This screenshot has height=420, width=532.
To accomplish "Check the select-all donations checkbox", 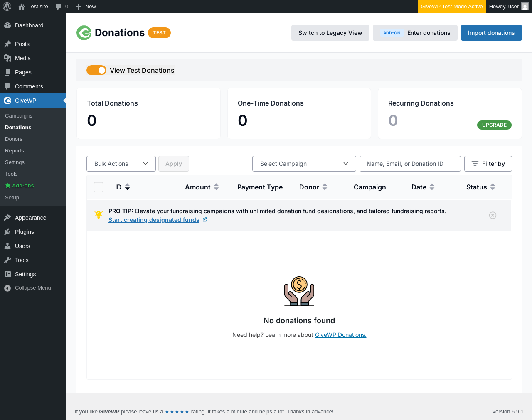I will point(99,187).
